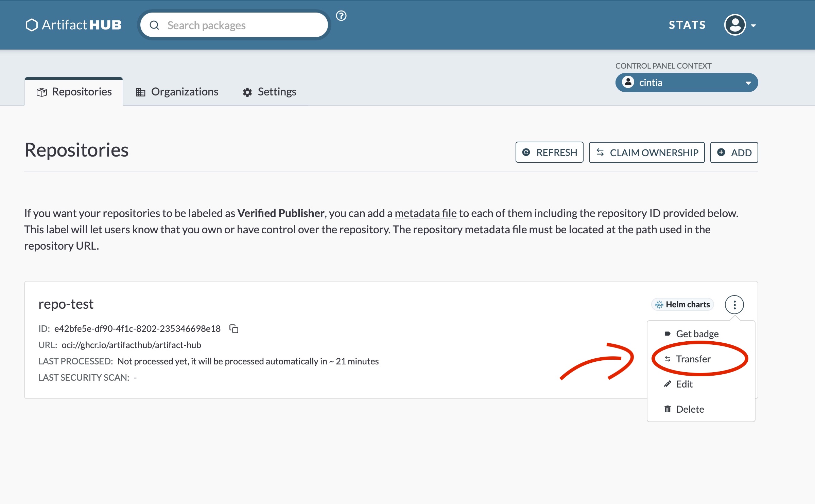Open the metadata file link
815x504 pixels.
[426, 213]
